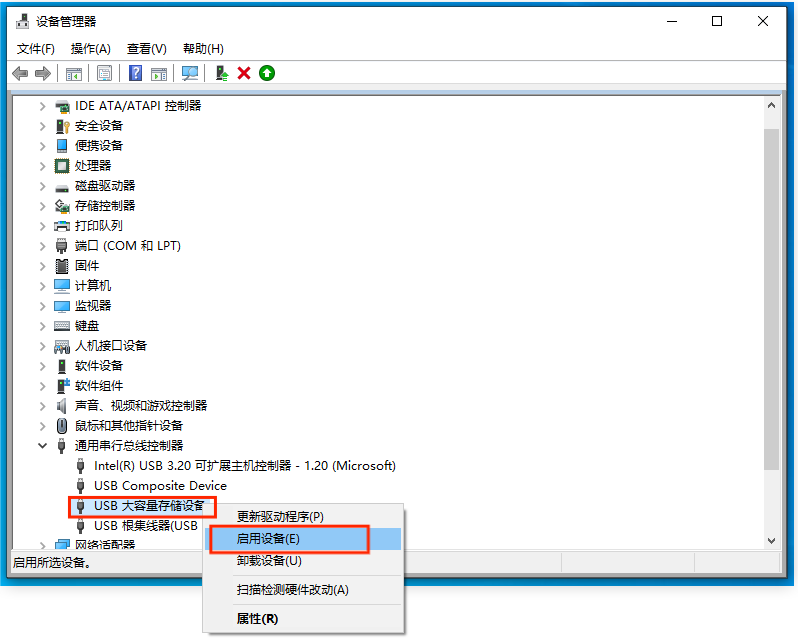Open the Properties toolbar icon
The image size is (798, 639).
(x=104, y=74)
